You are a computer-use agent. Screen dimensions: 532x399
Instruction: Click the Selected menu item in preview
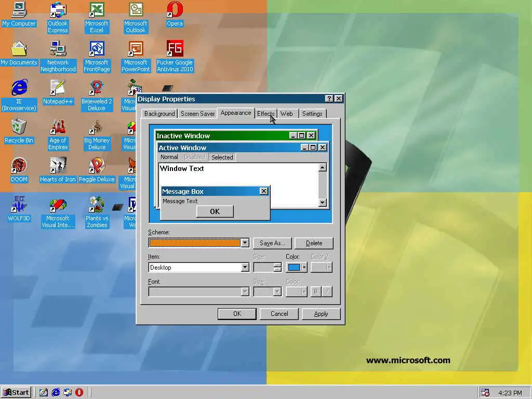(x=222, y=157)
